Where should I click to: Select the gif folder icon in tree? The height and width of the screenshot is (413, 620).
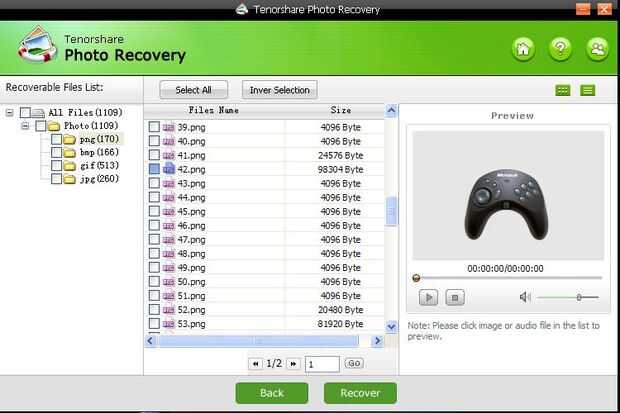coord(70,166)
